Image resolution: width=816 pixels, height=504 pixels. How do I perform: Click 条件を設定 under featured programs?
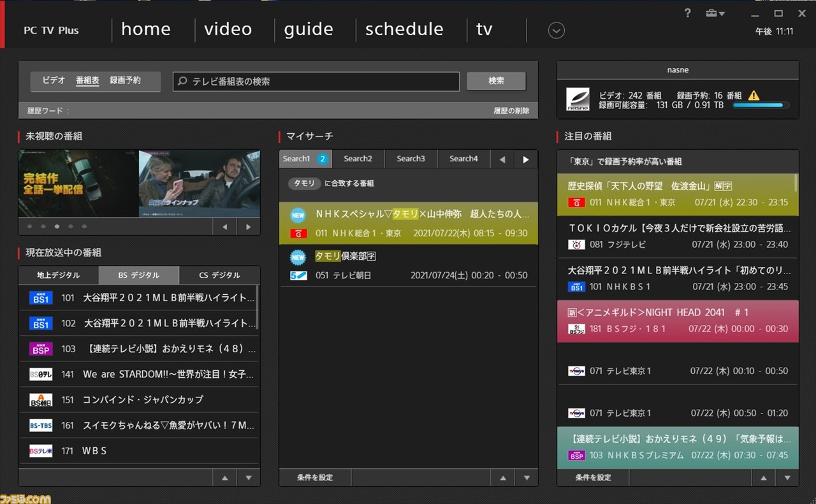pyautogui.click(x=593, y=477)
